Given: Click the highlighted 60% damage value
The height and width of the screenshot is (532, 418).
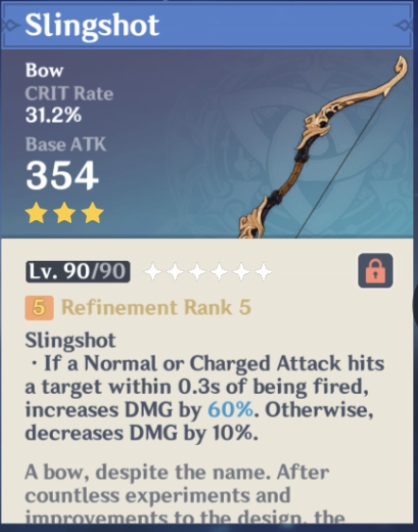Looking at the screenshot, I should coord(230,410).
